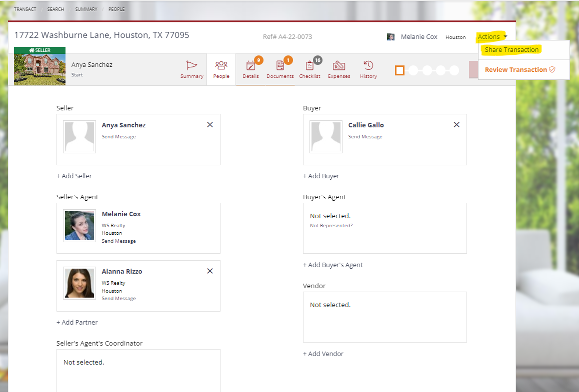Click the second transaction progress dot
Image resolution: width=579 pixels, height=392 pixels.
(427, 70)
